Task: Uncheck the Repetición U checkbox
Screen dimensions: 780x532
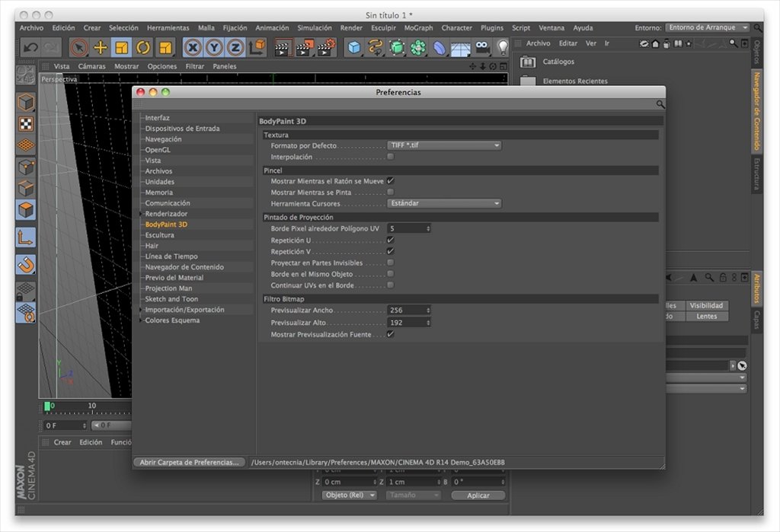Action: tap(391, 241)
